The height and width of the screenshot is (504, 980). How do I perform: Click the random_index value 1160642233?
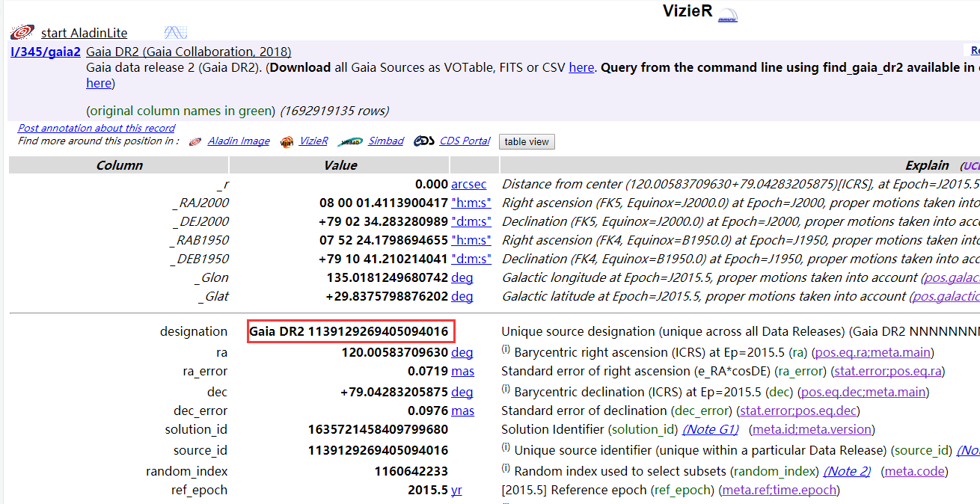(x=411, y=471)
